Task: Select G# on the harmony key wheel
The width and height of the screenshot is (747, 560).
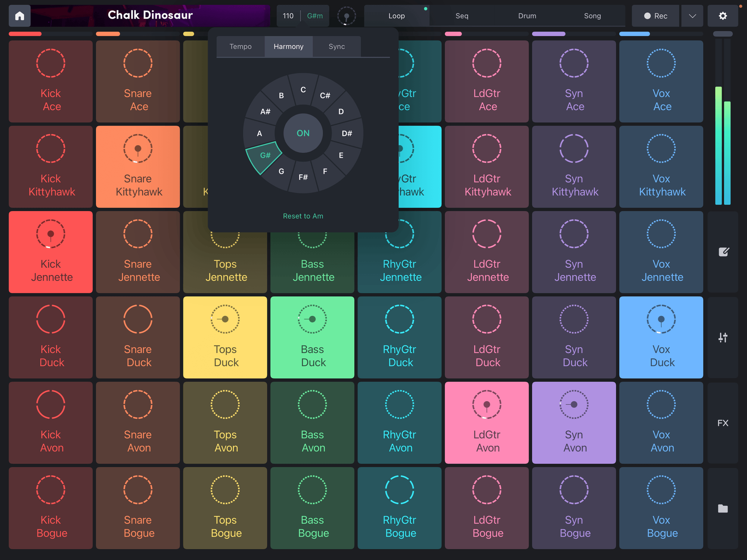Action: (x=265, y=156)
